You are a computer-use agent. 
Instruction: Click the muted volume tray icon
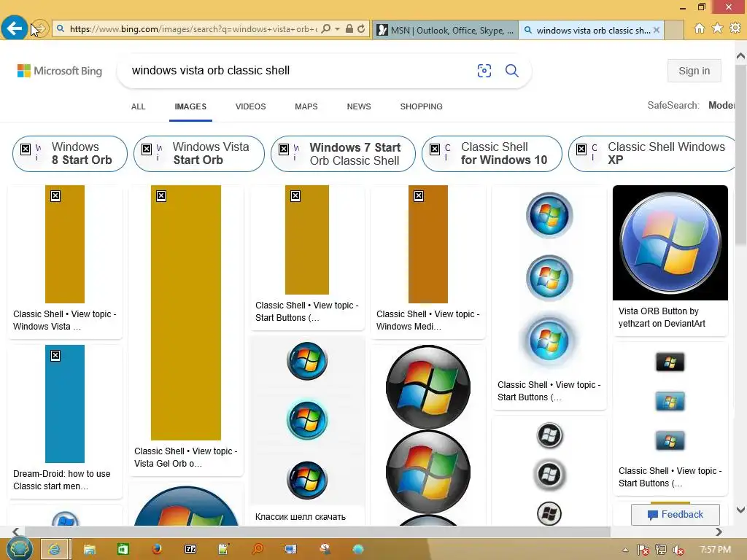coord(678,550)
